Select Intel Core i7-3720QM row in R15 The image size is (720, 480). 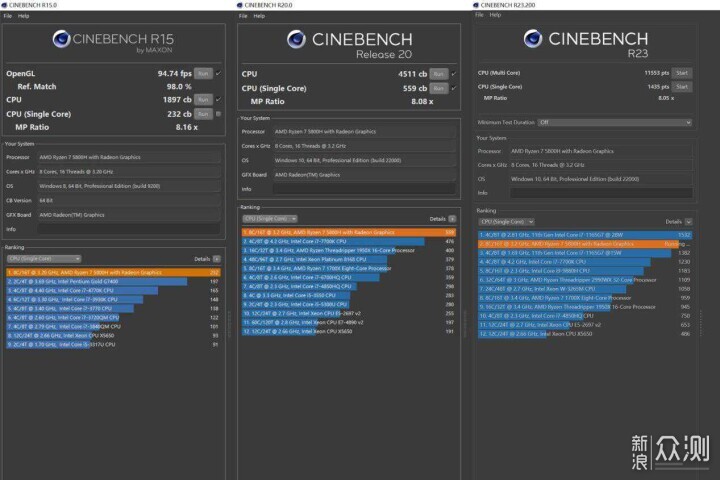[x=113, y=317]
